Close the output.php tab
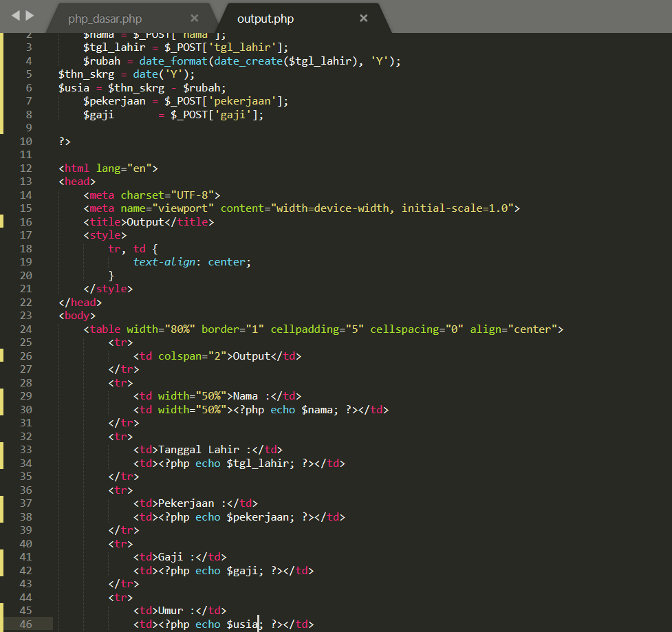The image size is (672, 632). (363, 19)
